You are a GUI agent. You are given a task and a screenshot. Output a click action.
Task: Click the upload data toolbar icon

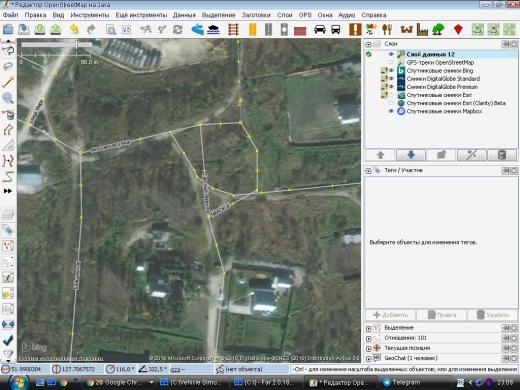(55, 30)
